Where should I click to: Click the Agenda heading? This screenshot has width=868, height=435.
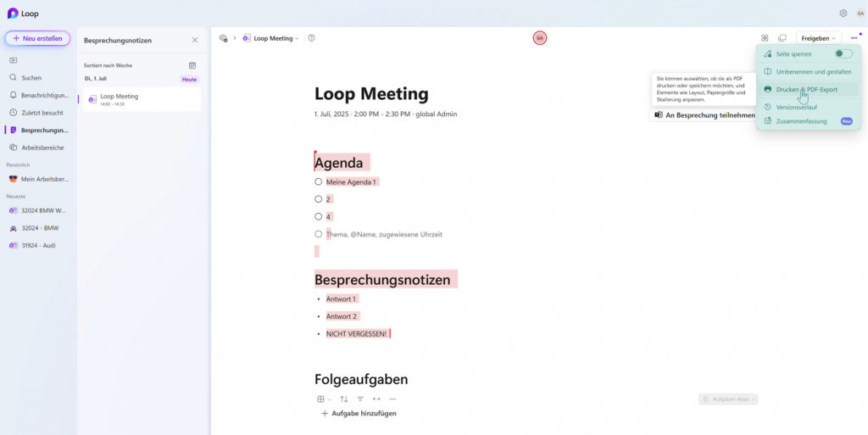coord(339,163)
